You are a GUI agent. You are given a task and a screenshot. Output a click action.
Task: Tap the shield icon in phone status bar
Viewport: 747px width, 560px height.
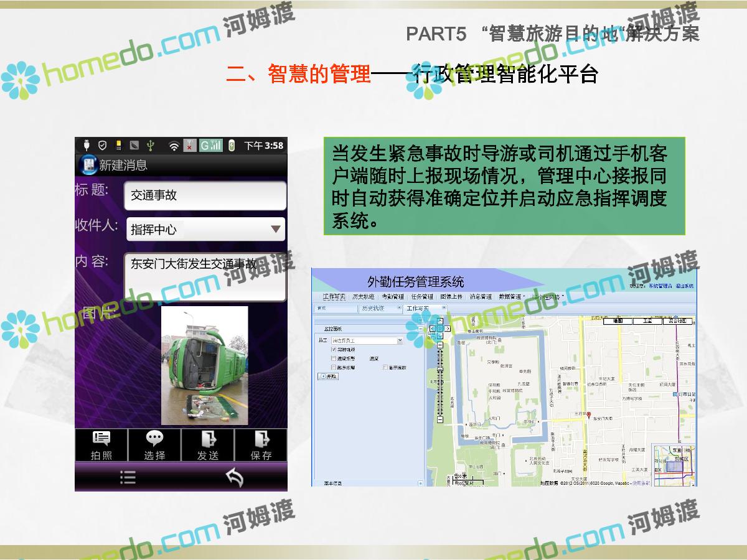click(102, 146)
